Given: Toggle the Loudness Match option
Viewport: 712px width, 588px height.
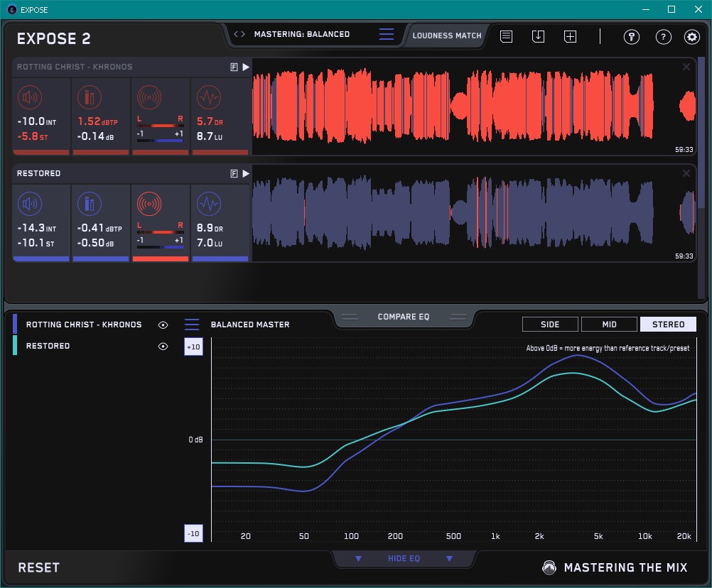Looking at the screenshot, I should (446, 35).
